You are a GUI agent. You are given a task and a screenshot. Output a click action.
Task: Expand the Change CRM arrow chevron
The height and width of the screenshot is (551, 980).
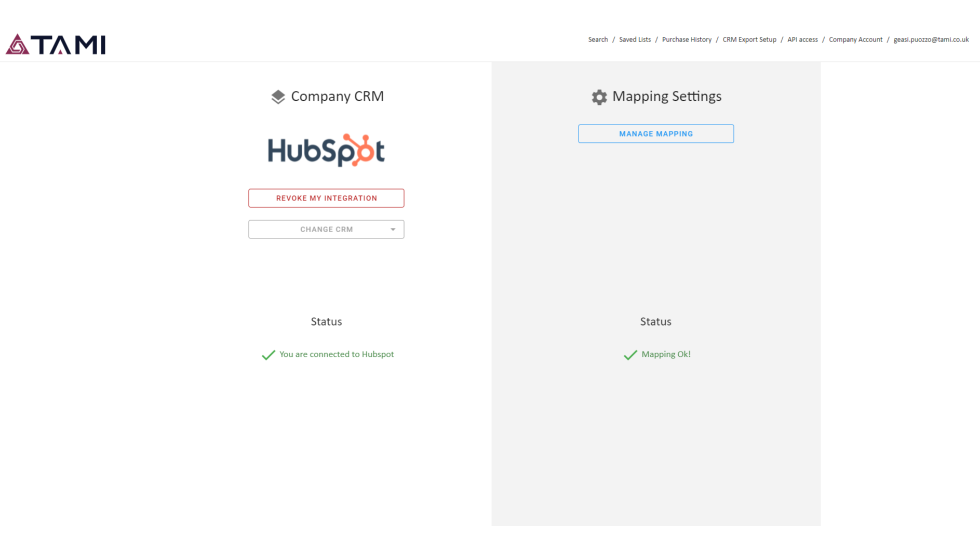pos(393,229)
